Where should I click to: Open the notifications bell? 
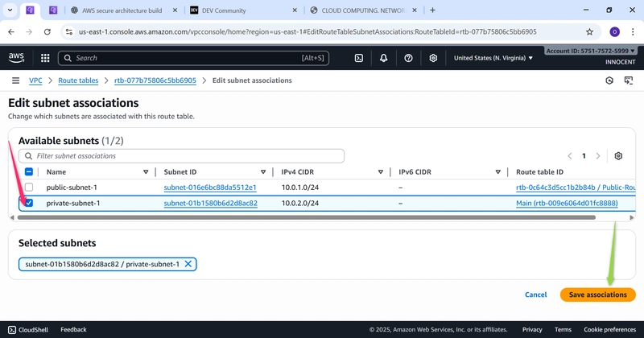pyautogui.click(x=383, y=58)
